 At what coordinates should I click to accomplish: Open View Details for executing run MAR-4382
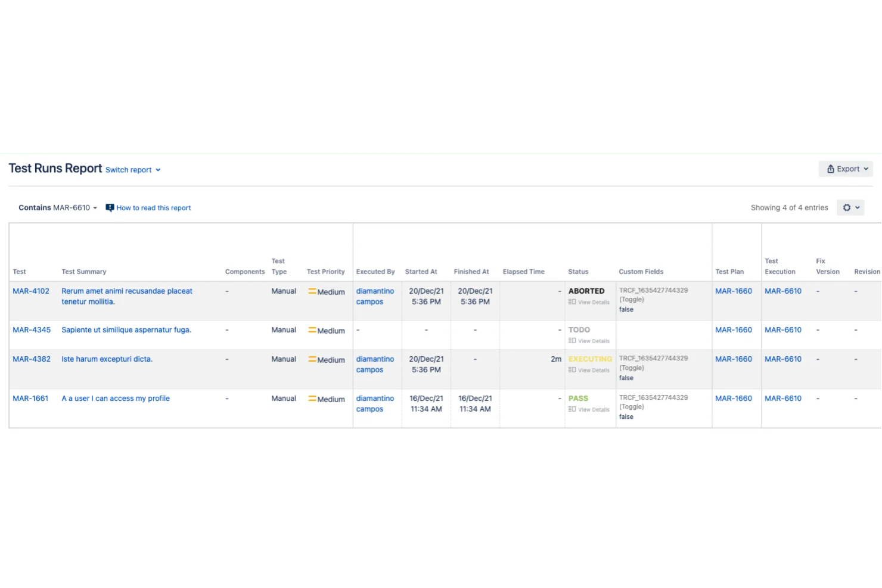pos(589,369)
